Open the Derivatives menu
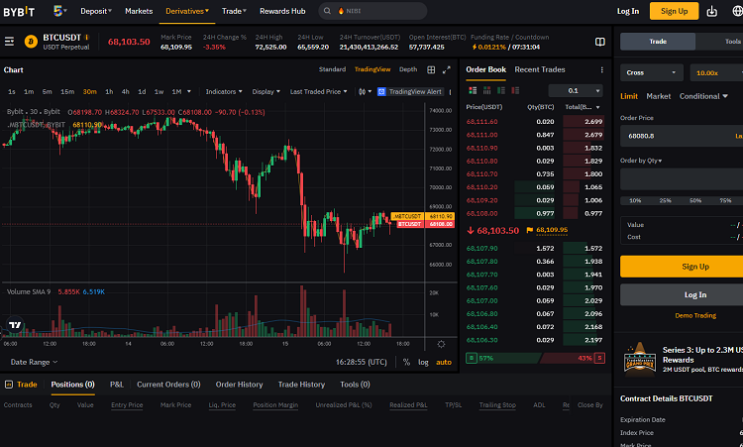The width and height of the screenshot is (743, 447). [x=187, y=11]
